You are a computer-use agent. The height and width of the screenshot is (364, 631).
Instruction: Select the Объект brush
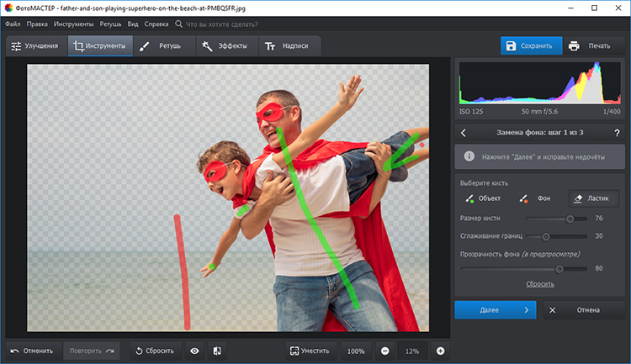(484, 198)
